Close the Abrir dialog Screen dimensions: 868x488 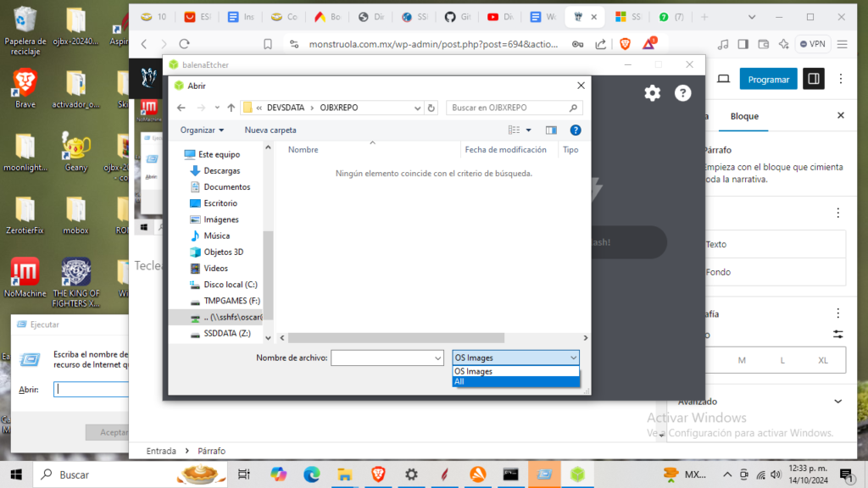point(581,86)
